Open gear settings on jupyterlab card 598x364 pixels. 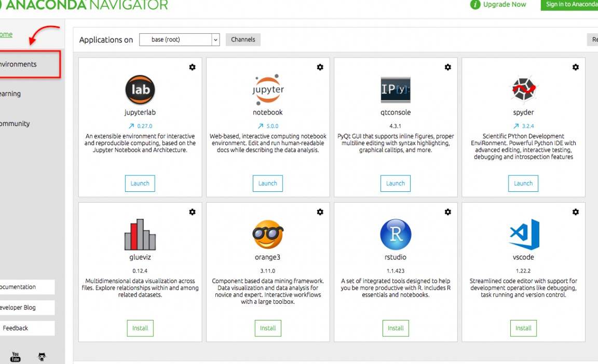click(192, 67)
